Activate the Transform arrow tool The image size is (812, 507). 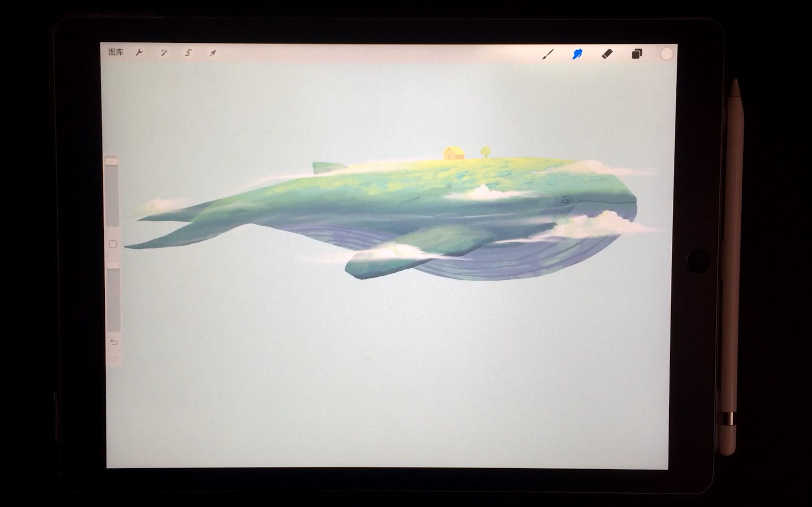[x=213, y=53]
